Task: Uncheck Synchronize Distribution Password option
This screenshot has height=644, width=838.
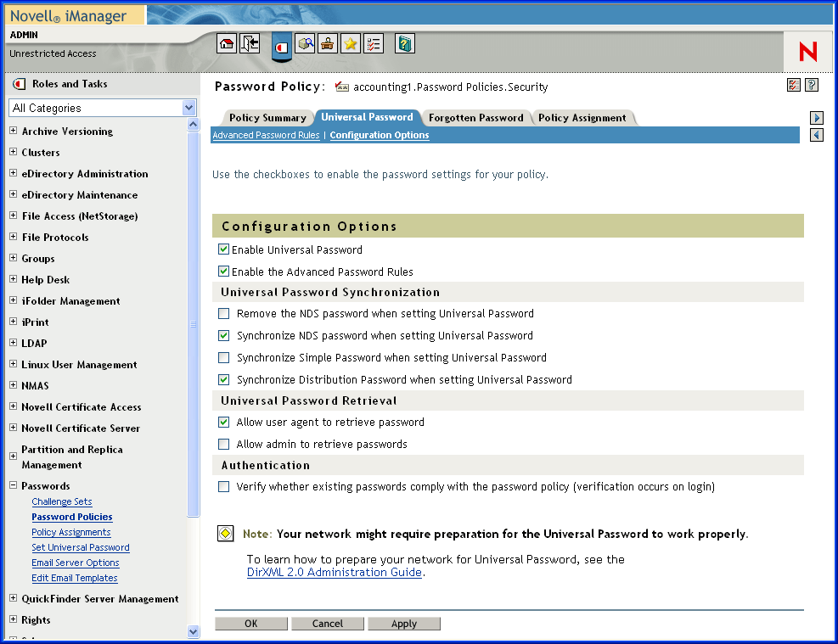Action: [x=224, y=379]
